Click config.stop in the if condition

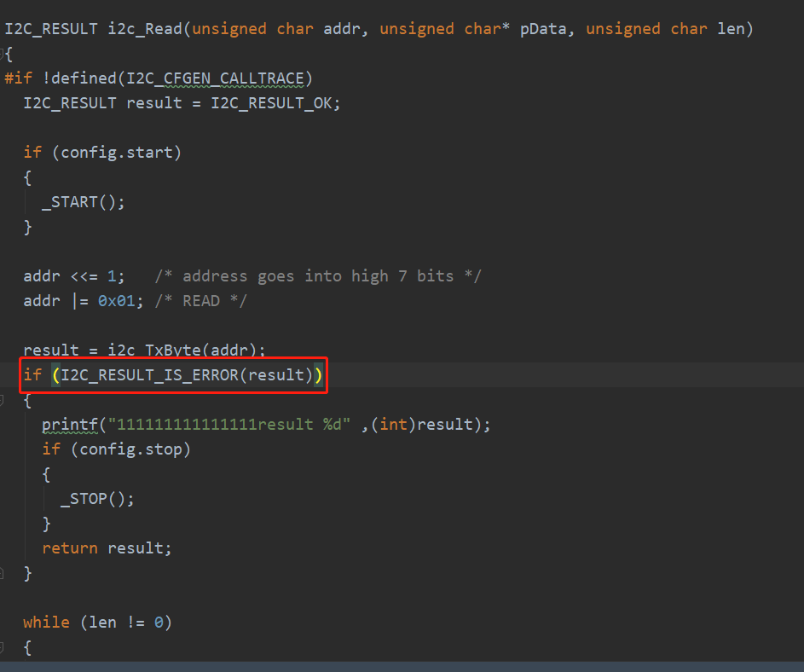pos(130,449)
